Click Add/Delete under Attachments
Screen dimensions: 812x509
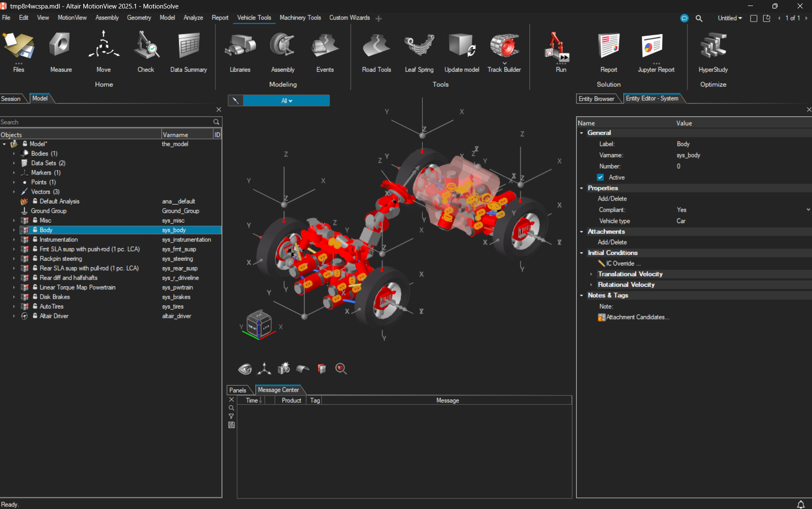[612, 242]
